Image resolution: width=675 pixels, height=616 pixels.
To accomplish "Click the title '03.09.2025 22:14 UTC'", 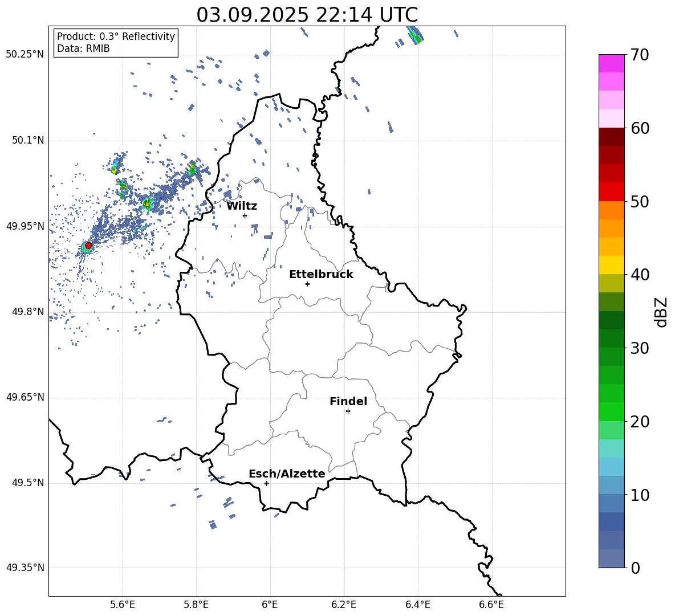I will pyautogui.click(x=307, y=15).
